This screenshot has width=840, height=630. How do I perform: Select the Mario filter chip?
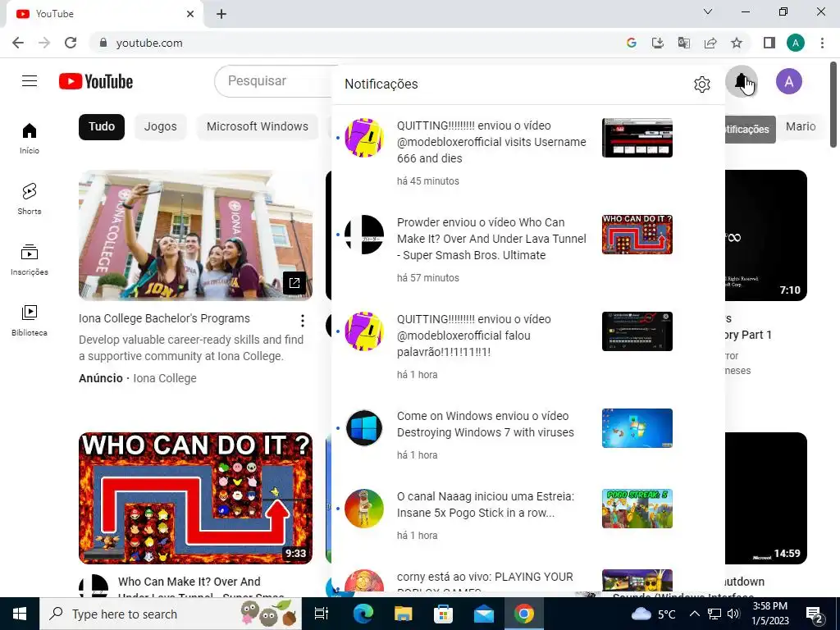point(801,127)
